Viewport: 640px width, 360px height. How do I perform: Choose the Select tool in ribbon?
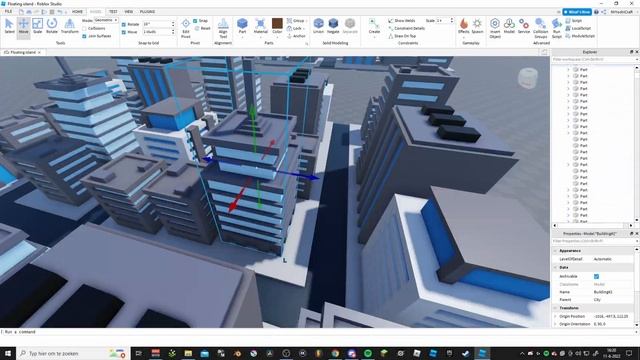coord(9,26)
